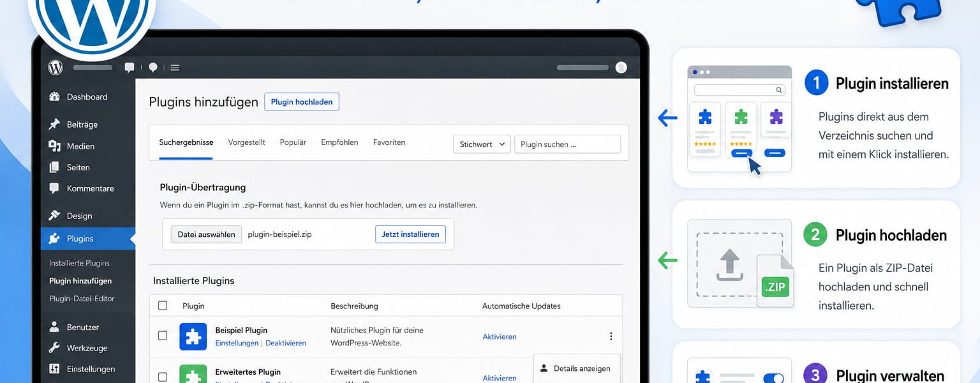Click the WordPress logo in admin bar

click(56, 67)
